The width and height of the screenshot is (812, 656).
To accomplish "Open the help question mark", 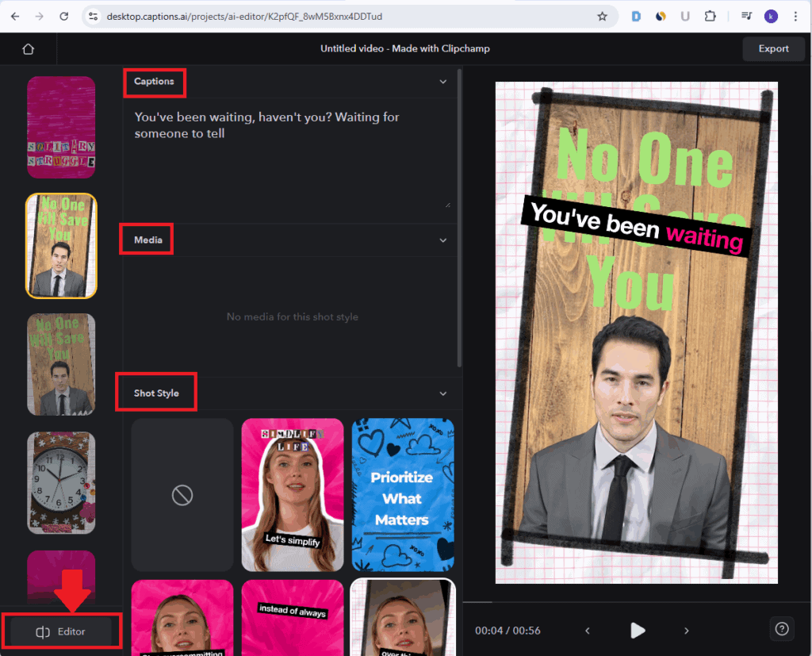I will (781, 629).
